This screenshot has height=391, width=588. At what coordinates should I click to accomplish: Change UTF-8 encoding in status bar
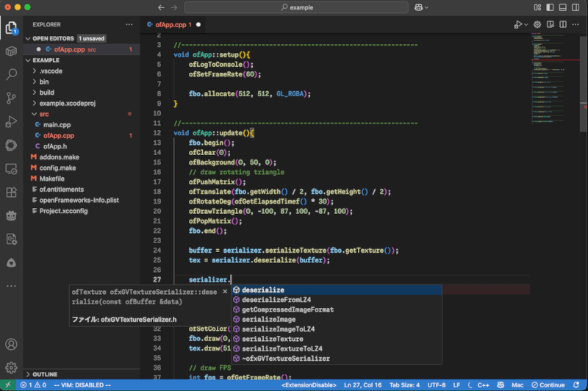[x=437, y=385]
